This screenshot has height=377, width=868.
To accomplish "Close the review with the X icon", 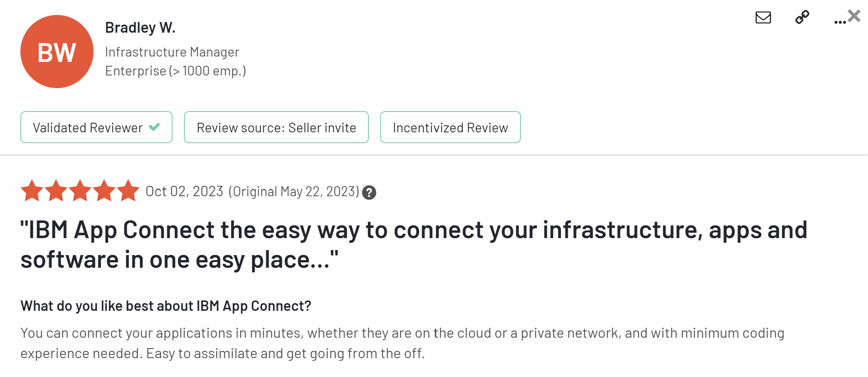I will click(x=855, y=16).
